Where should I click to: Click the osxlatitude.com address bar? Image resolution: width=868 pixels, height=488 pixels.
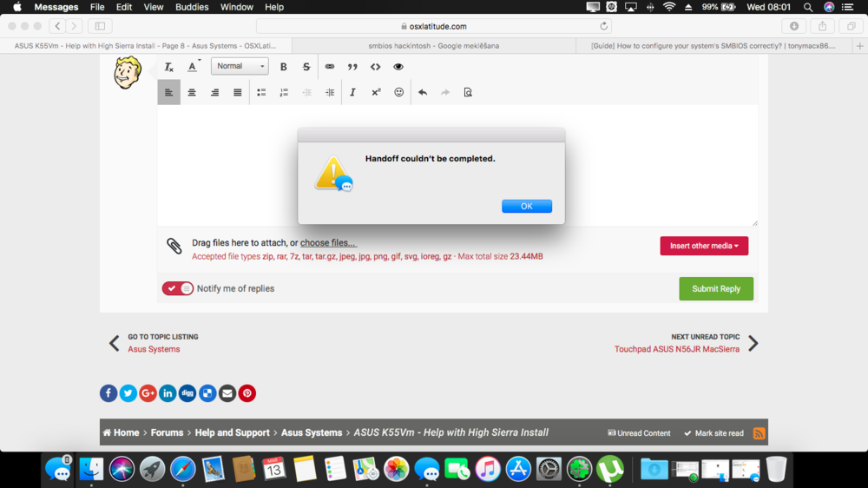point(434,27)
